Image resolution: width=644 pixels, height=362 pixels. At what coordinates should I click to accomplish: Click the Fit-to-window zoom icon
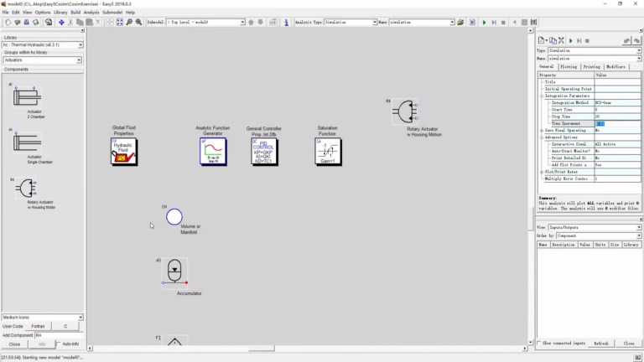[x=120, y=22]
